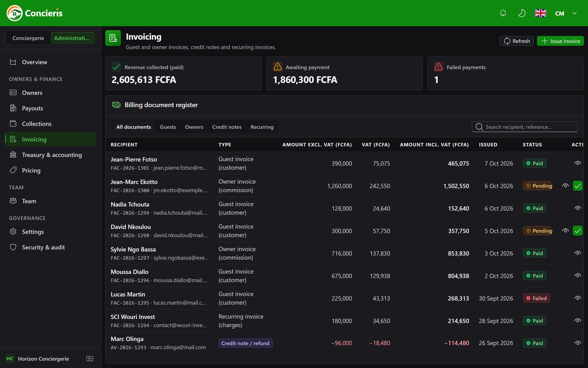Open Pricing page

tap(51, 170)
